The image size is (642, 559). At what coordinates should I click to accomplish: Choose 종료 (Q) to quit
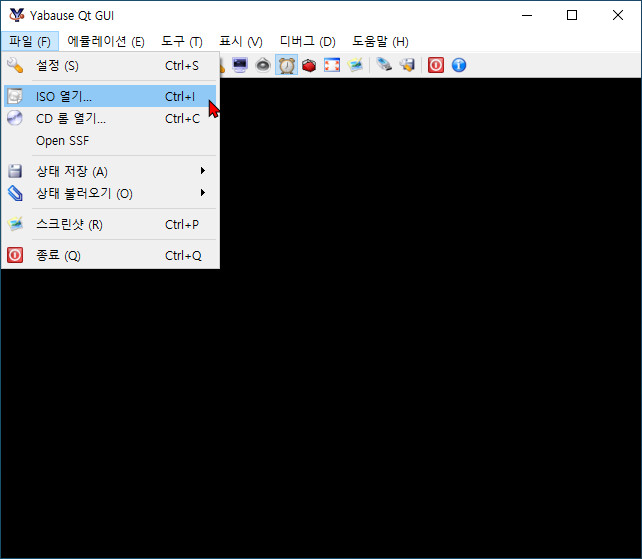(110, 256)
